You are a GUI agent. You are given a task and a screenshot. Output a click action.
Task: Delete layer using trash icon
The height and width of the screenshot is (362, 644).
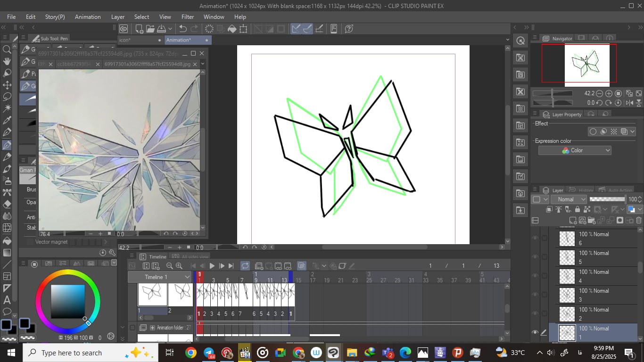(x=639, y=220)
